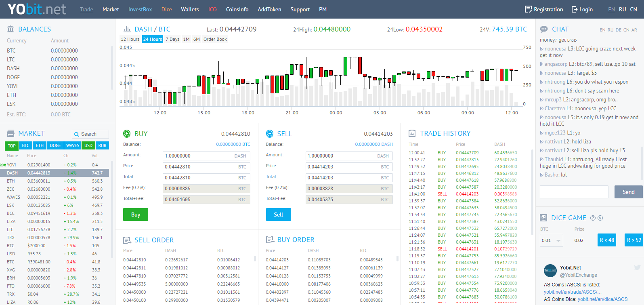Viewport: 644px width, 305px height.
Task: Click the Twitter bird icon
Action: click(637, 267)
